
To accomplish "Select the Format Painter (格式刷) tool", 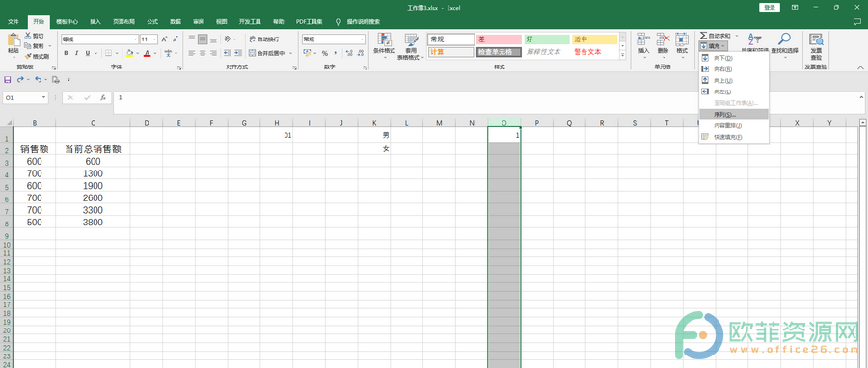I will coord(37,57).
